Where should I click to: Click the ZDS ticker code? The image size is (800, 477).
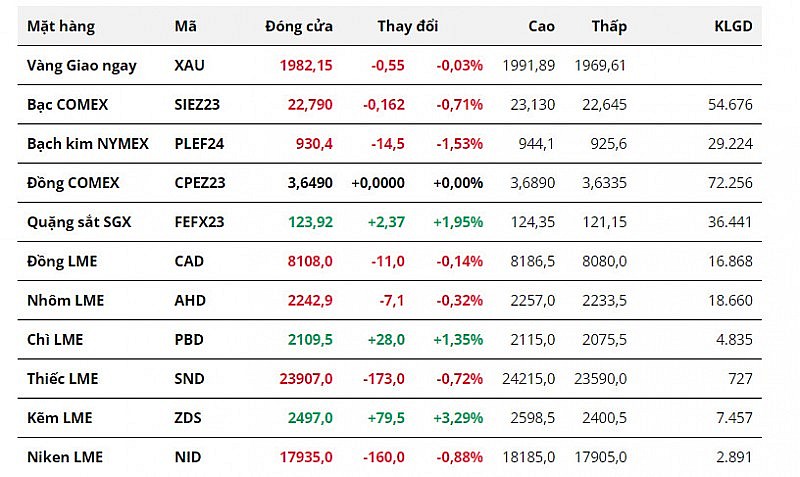pos(187,418)
